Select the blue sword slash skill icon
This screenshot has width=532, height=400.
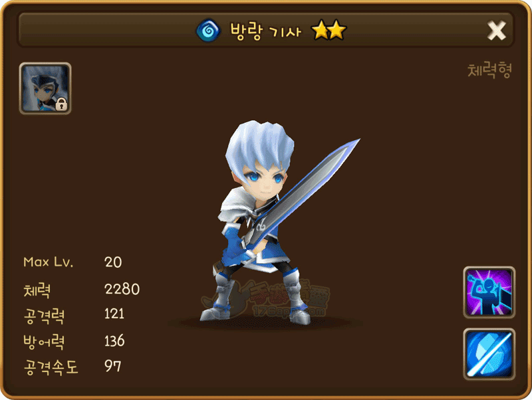(489, 354)
